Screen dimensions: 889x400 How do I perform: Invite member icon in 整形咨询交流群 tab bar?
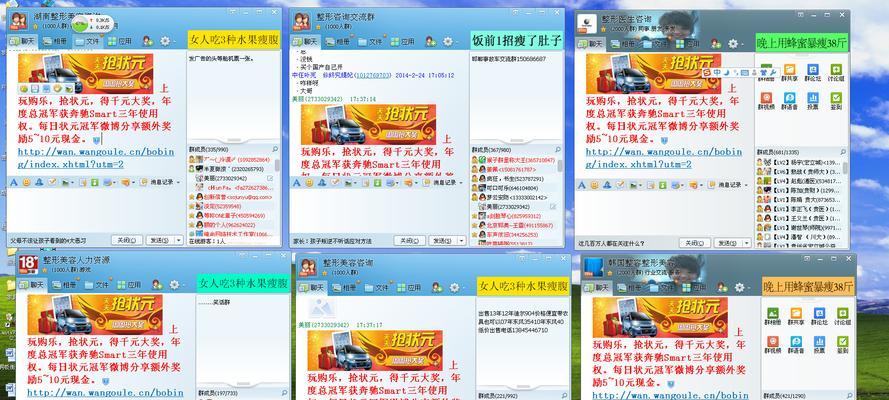[431, 41]
